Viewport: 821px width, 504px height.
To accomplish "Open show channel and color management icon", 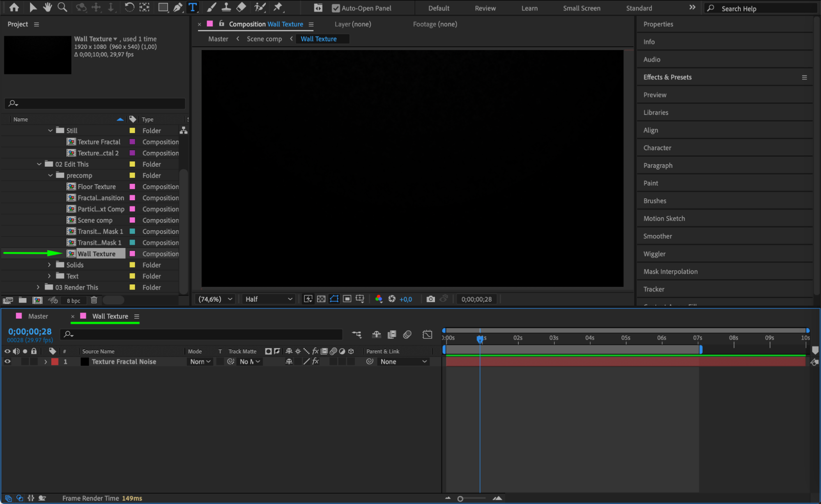I will [x=379, y=299].
